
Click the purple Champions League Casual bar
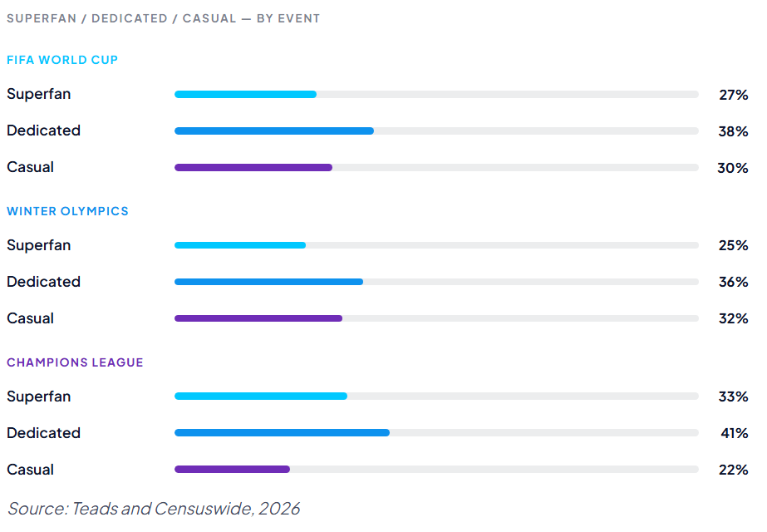233,470
